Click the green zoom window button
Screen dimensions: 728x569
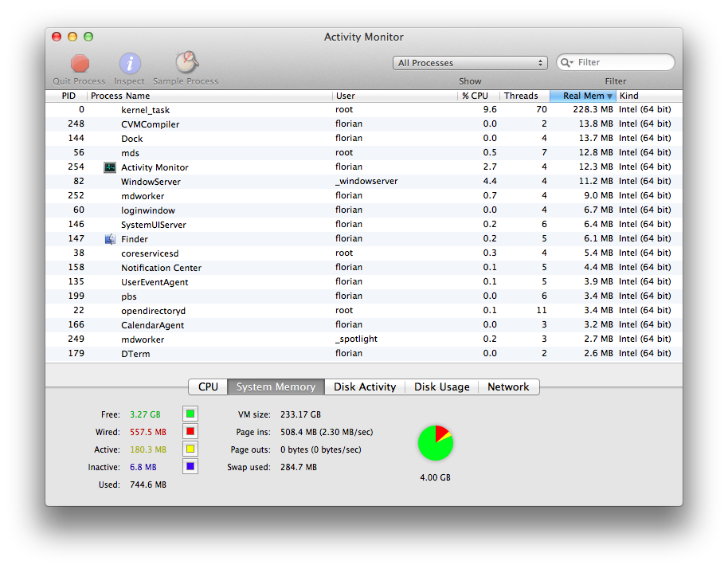(88, 37)
